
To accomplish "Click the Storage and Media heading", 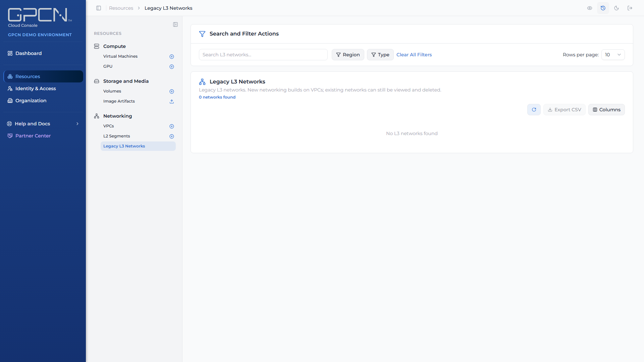I will pyautogui.click(x=126, y=81).
